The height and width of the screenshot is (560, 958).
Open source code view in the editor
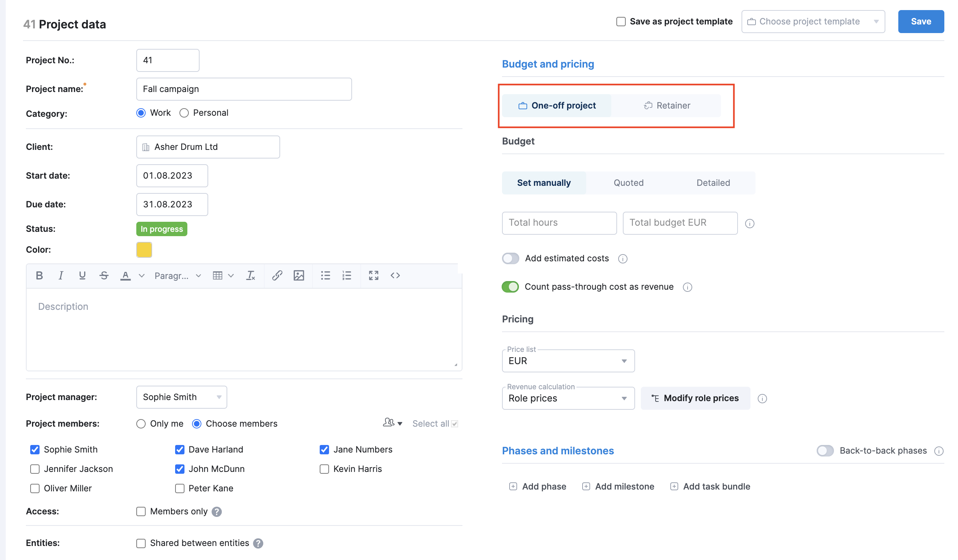[395, 275]
